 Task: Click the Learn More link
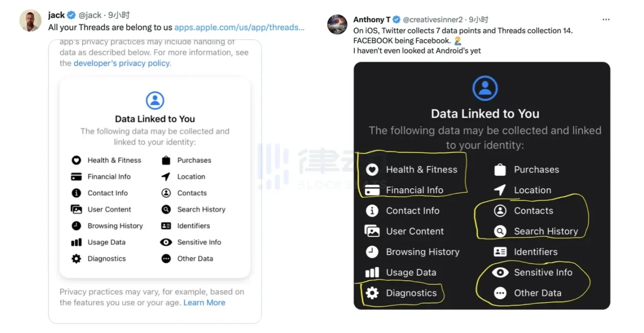coord(204,302)
